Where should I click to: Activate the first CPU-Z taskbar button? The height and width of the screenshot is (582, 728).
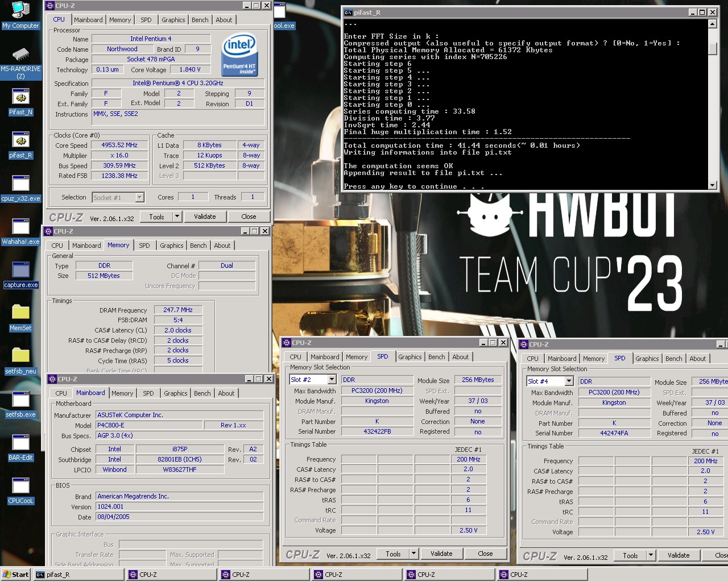click(172, 575)
